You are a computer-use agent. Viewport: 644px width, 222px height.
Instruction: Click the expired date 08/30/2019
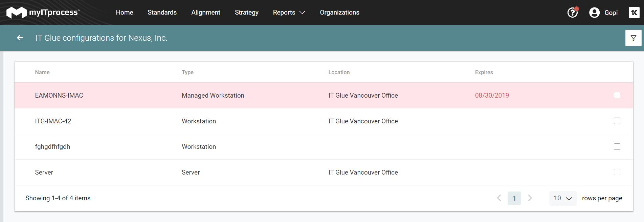[492, 95]
